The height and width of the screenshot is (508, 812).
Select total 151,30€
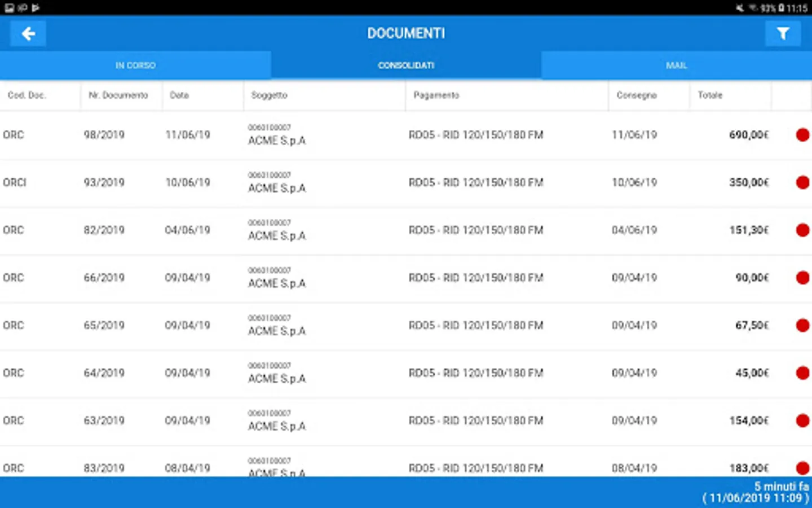(x=749, y=230)
